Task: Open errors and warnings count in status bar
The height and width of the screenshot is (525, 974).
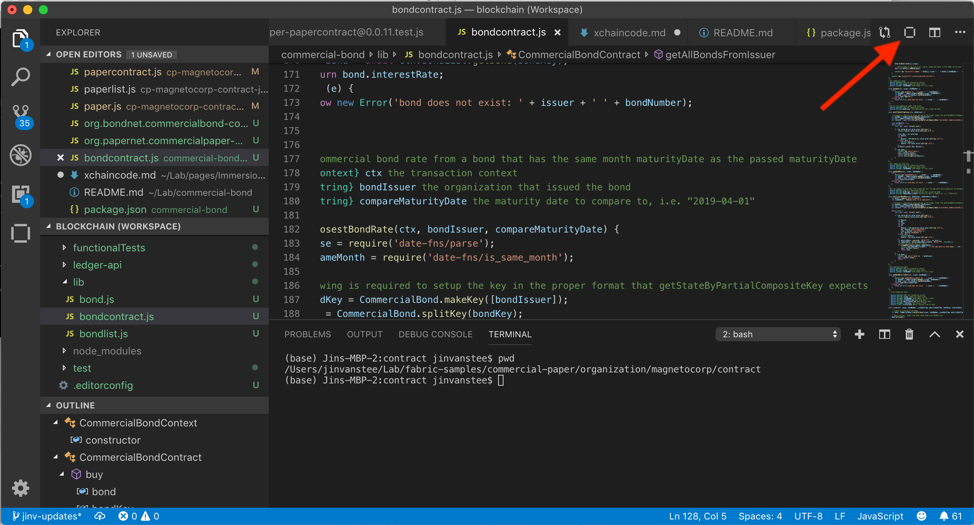Action: point(139,516)
